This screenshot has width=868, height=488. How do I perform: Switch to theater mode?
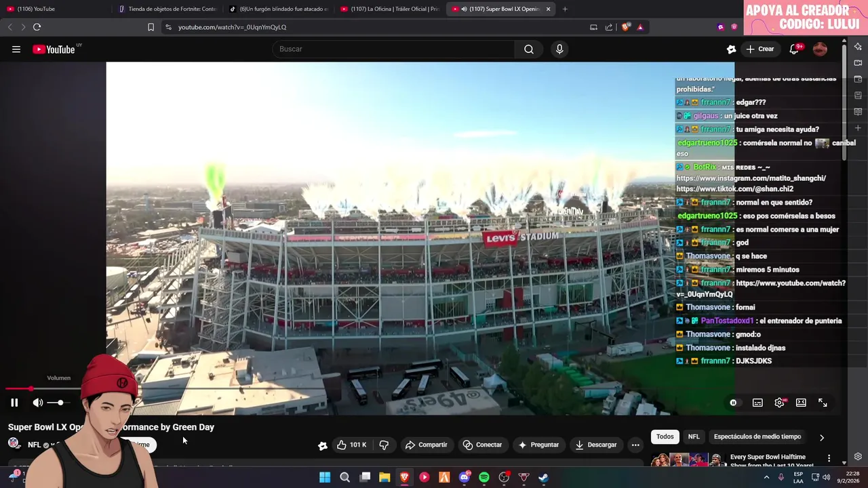[801, 403]
